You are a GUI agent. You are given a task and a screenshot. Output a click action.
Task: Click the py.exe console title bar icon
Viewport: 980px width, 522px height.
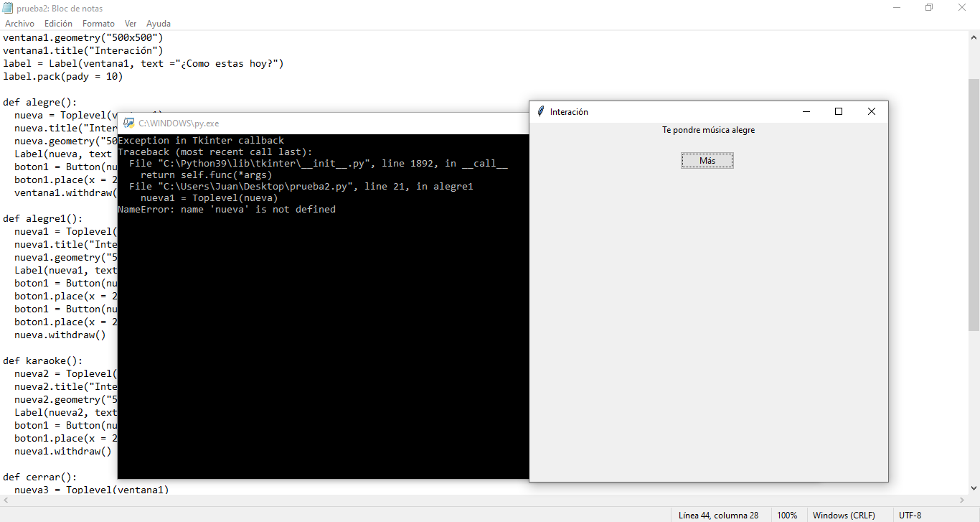point(129,123)
